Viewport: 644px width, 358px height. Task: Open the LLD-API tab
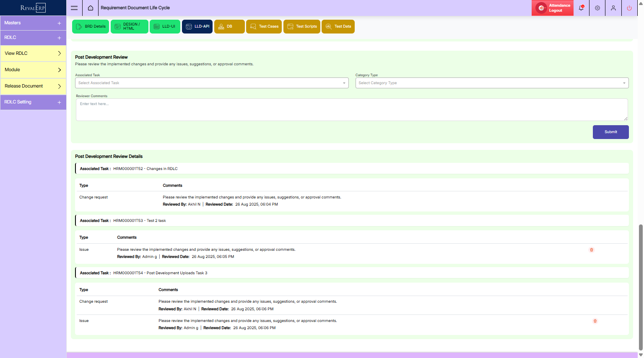coord(197,26)
